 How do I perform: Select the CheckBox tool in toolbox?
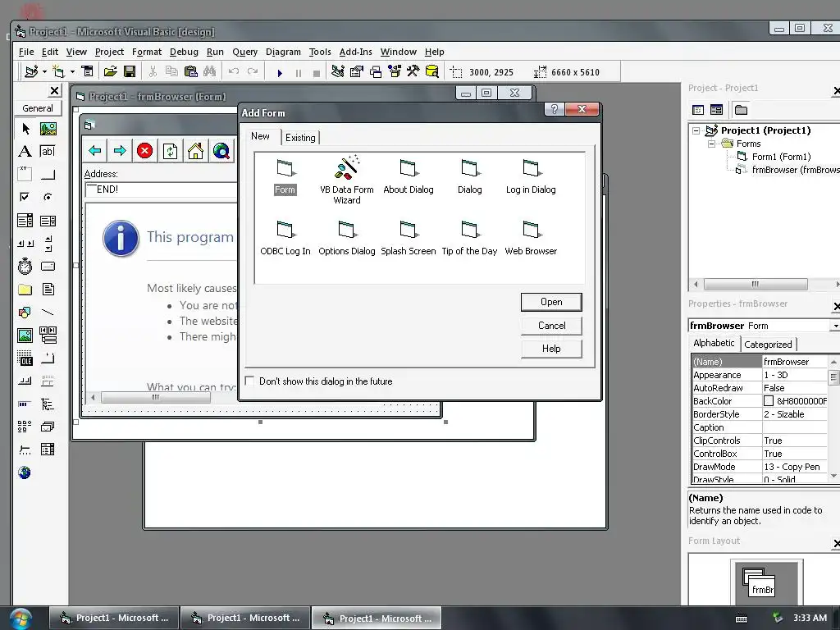tap(25, 197)
